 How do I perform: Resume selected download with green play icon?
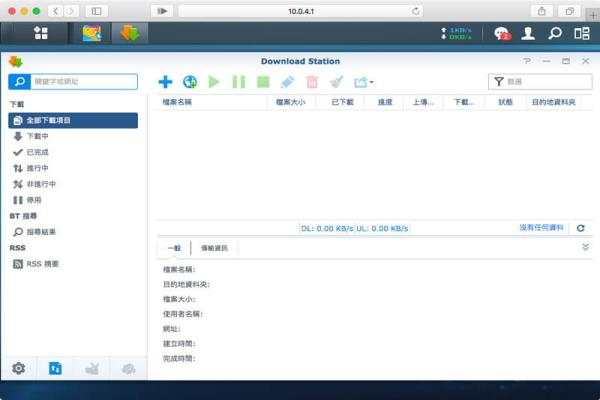click(214, 82)
